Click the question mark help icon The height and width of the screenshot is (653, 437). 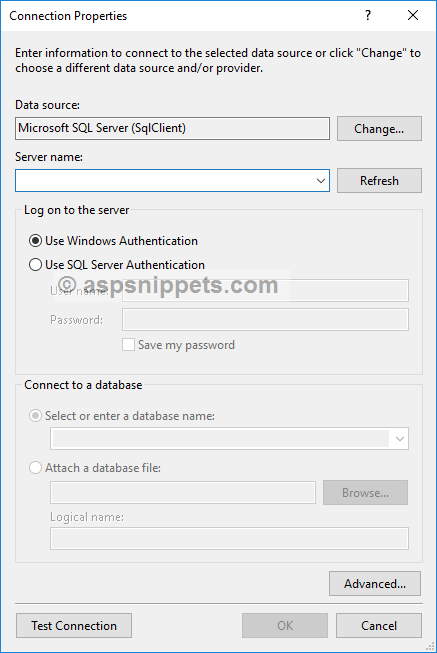[x=367, y=15]
